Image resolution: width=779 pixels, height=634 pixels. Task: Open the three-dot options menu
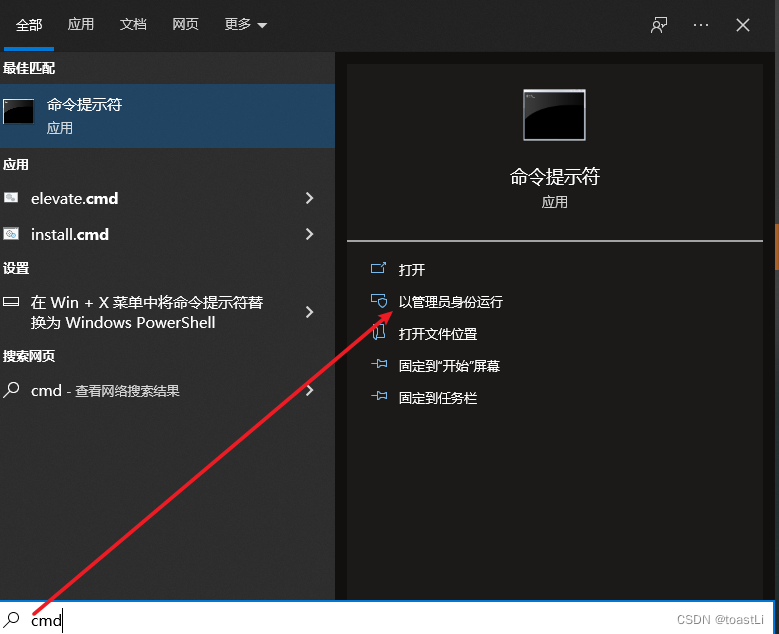pyautogui.click(x=701, y=25)
